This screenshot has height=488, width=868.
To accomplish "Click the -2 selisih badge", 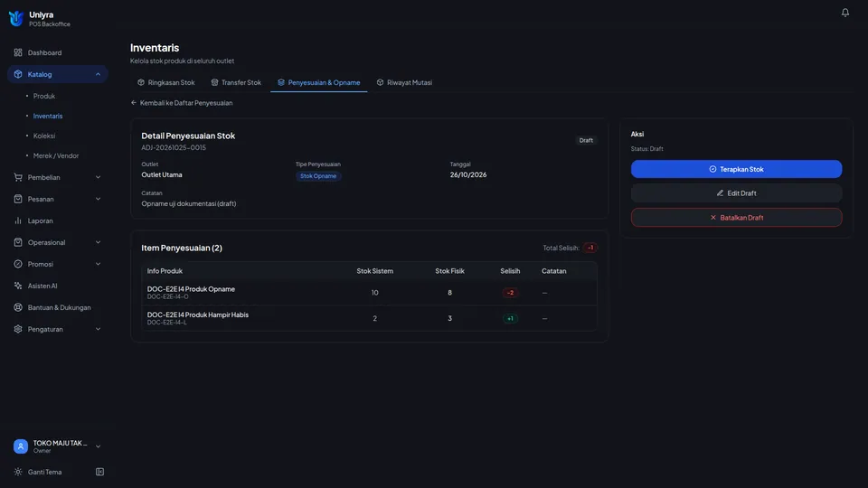I will pos(510,293).
